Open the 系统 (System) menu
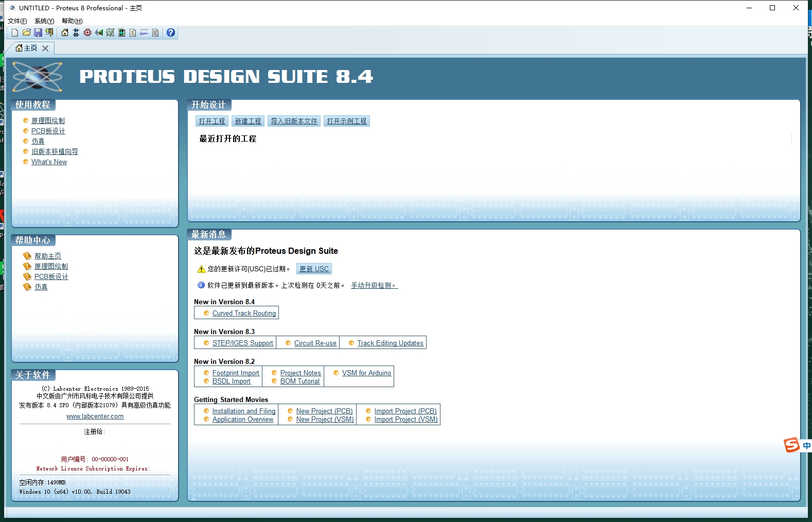This screenshot has width=812, height=522. 44,21
